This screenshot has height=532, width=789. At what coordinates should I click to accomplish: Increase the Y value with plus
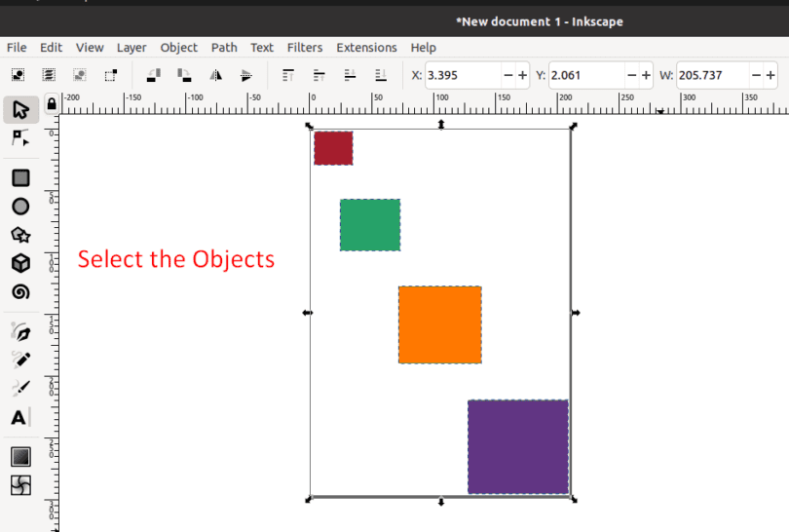[646, 75]
